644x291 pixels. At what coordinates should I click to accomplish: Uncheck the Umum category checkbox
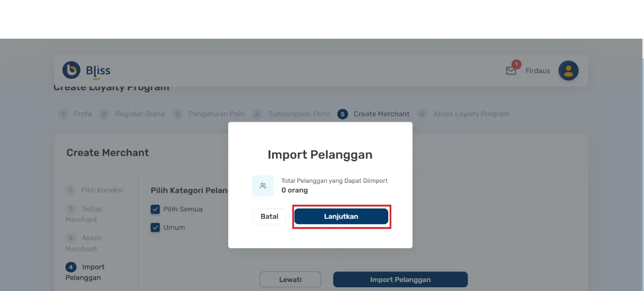[x=155, y=227]
